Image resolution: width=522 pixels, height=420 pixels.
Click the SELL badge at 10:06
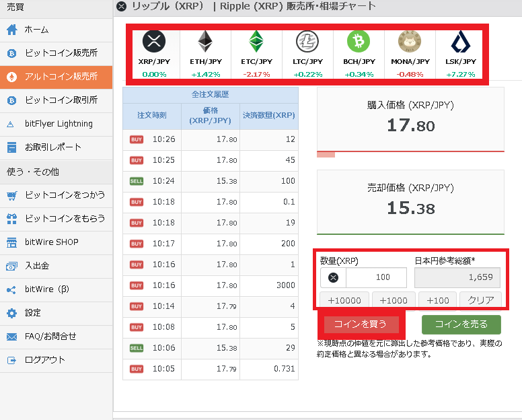pyautogui.click(x=137, y=349)
